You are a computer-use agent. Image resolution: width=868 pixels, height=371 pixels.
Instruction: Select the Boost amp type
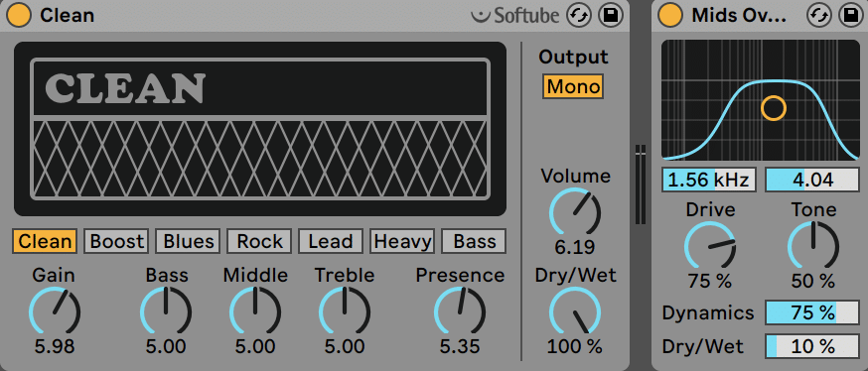click(116, 242)
